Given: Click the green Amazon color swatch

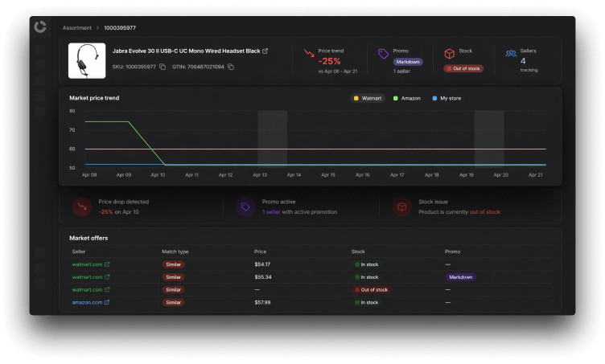Looking at the screenshot, I should pos(396,98).
